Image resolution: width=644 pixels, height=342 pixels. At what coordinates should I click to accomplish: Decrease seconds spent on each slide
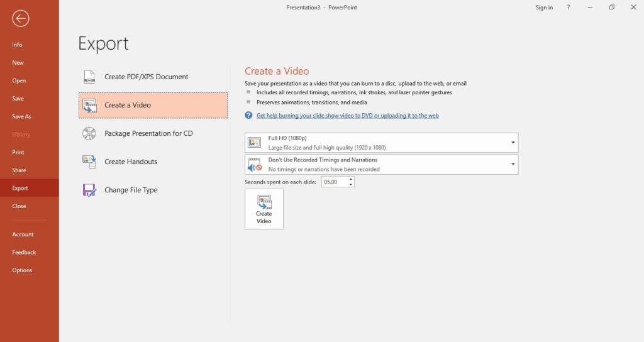(351, 184)
